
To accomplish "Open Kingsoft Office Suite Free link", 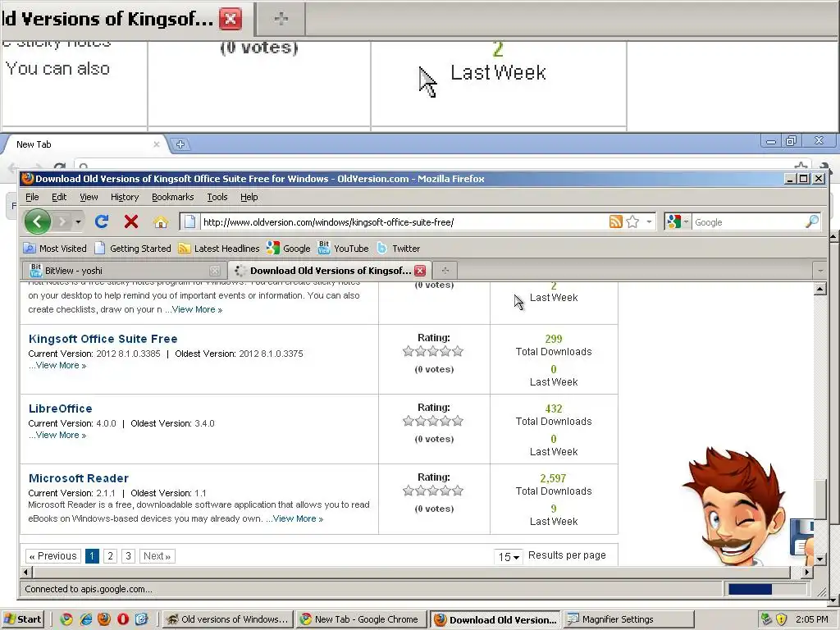I will click(103, 339).
